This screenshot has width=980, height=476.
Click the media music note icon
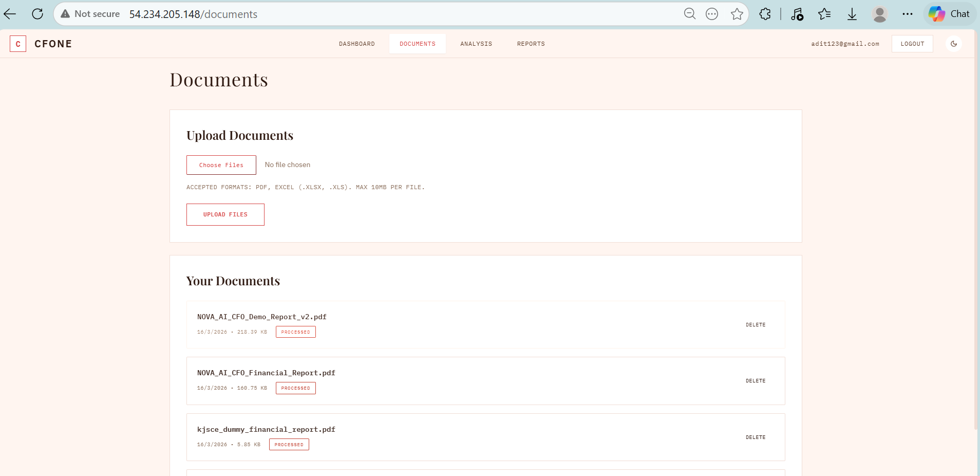click(797, 14)
